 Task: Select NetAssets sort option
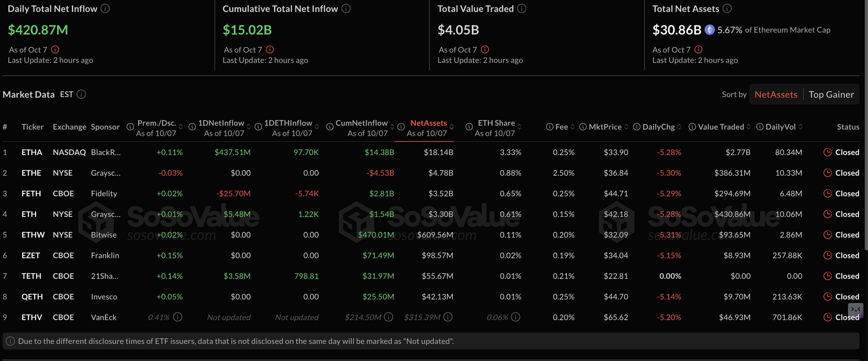776,95
